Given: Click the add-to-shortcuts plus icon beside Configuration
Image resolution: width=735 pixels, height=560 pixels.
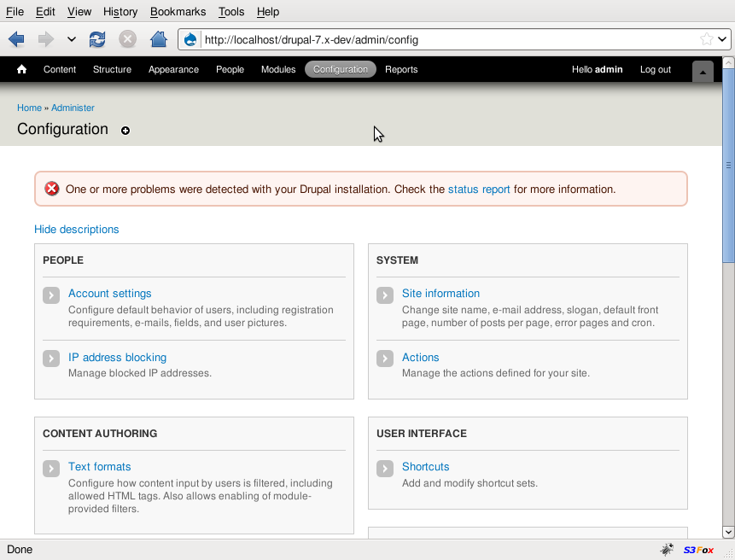Looking at the screenshot, I should coord(125,131).
